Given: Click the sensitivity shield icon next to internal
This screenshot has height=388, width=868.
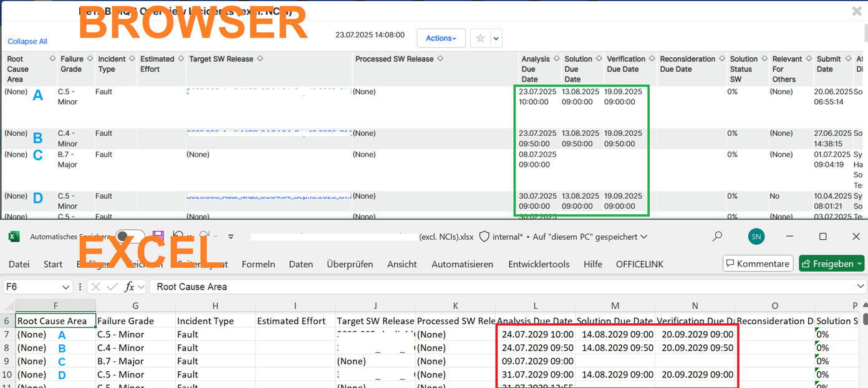Looking at the screenshot, I should pyautogui.click(x=484, y=237).
